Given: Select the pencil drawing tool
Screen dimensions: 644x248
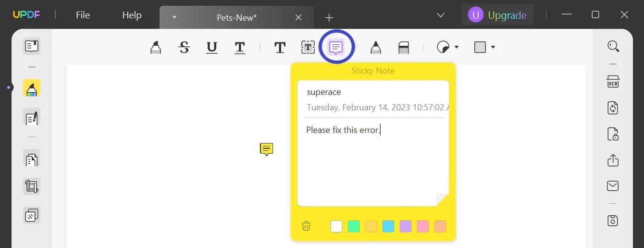Looking at the screenshot, I should coord(375,47).
